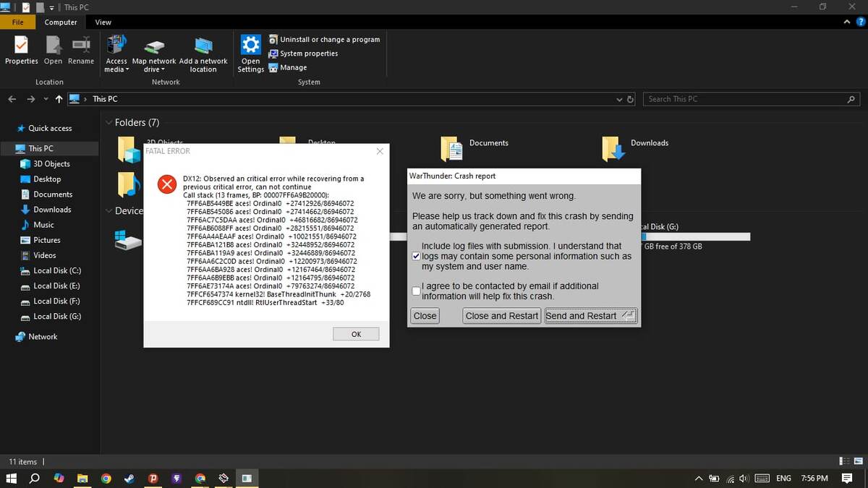This screenshot has height=488, width=868.
Task: Click Add a network location
Action: pos(203,53)
